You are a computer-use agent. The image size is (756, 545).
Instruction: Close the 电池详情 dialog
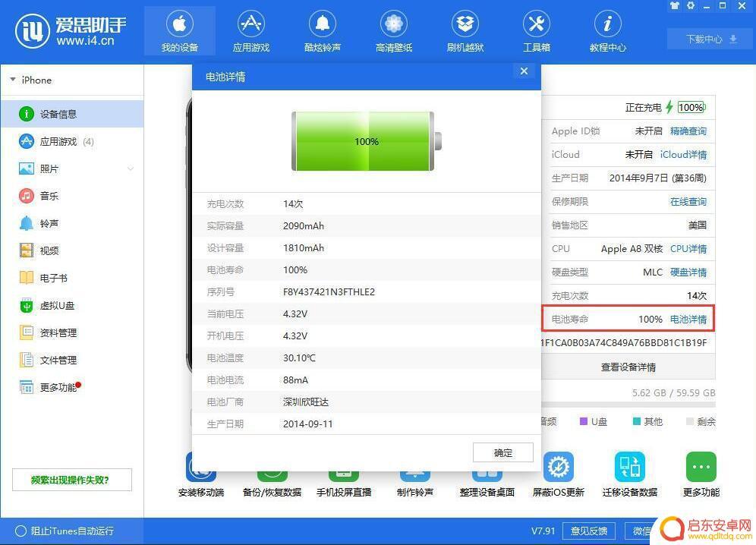point(524,71)
